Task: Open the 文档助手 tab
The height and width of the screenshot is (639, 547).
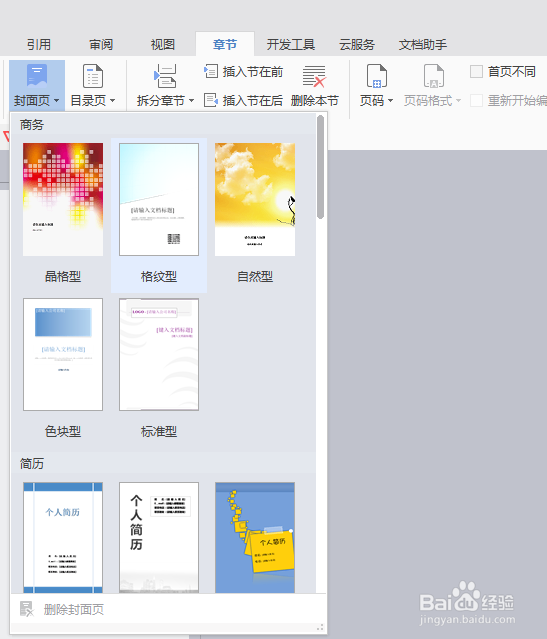Action: click(423, 44)
